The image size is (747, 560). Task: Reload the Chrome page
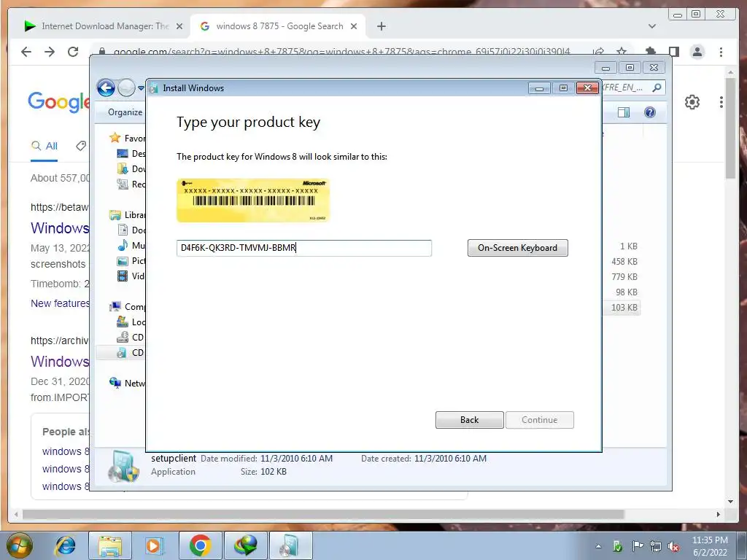(x=73, y=52)
